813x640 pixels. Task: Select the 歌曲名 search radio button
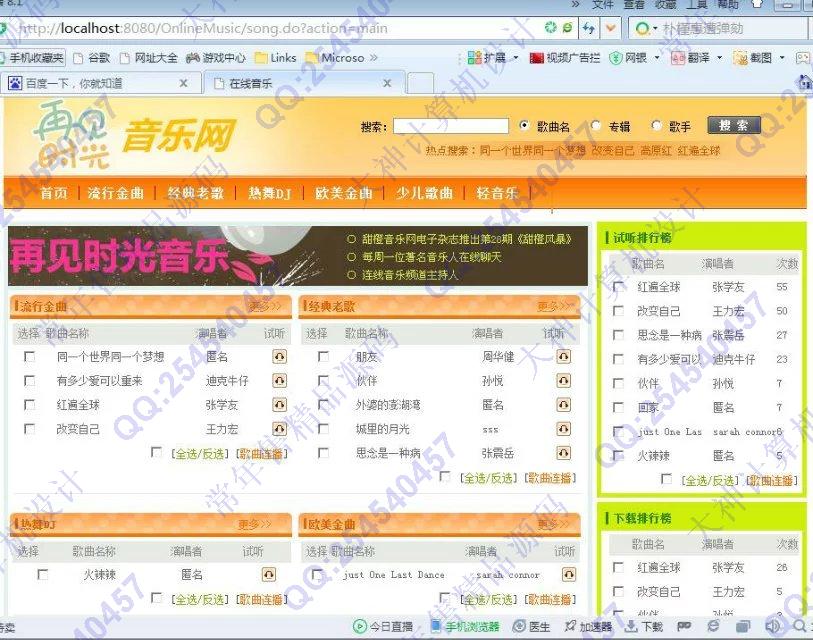pos(524,125)
